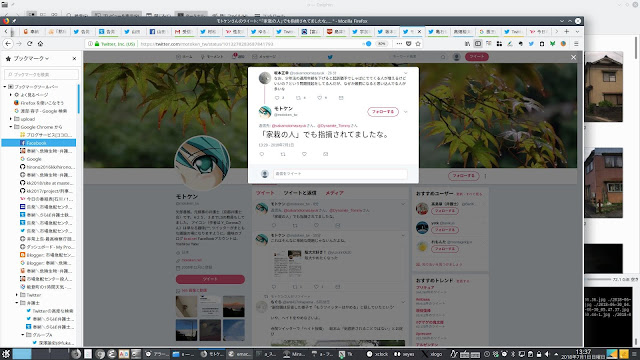Screen dimensions: 640x360
Task: Collapse the グループA bookmark folder
Action: coord(23,335)
